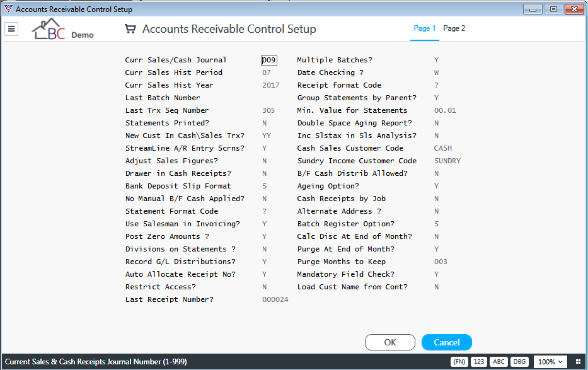Viewport: 588px width, 370px height.
Task: Click the (FN) status bar indicator
Action: point(459,362)
